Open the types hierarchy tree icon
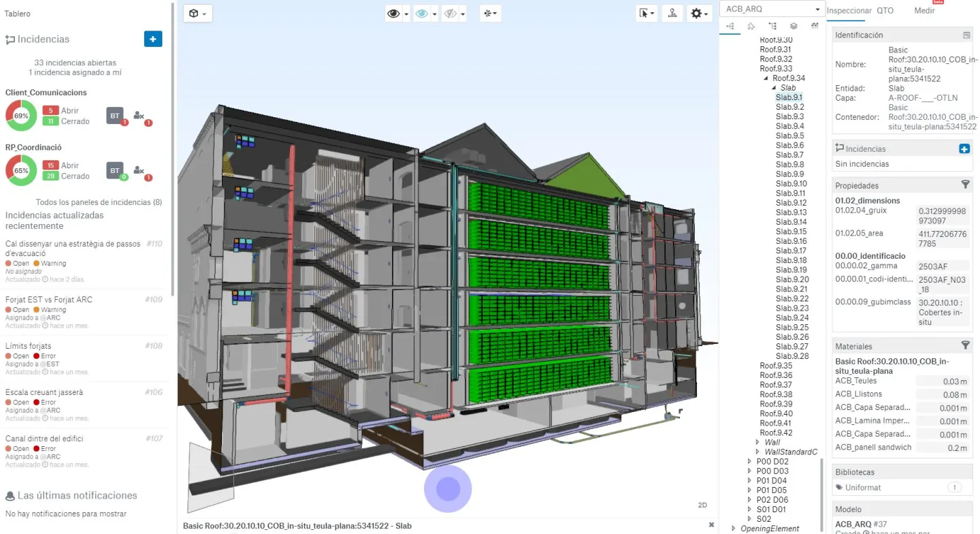 772,27
